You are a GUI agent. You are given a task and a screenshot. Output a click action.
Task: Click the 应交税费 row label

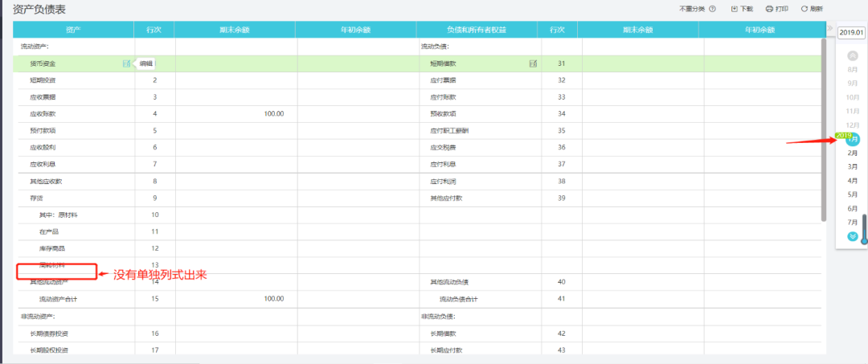click(444, 147)
